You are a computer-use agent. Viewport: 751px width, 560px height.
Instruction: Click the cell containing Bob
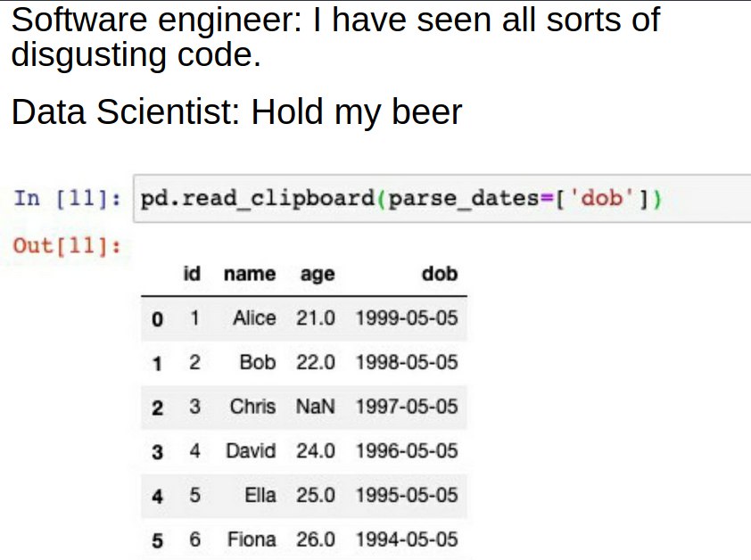pos(258,362)
